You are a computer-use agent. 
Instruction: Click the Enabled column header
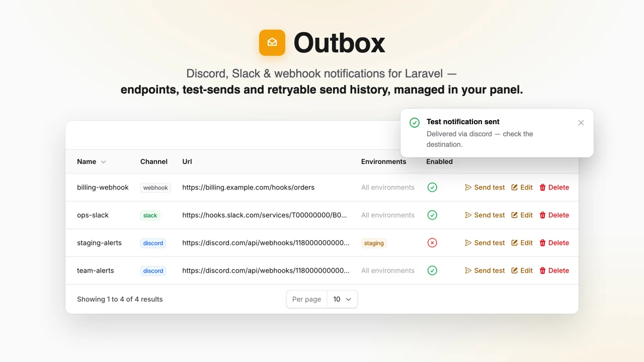click(x=439, y=161)
